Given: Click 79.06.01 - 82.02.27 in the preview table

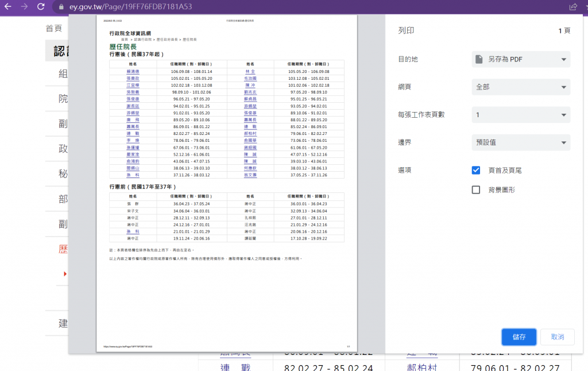Looking at the screenshot, I should (308, 134).
